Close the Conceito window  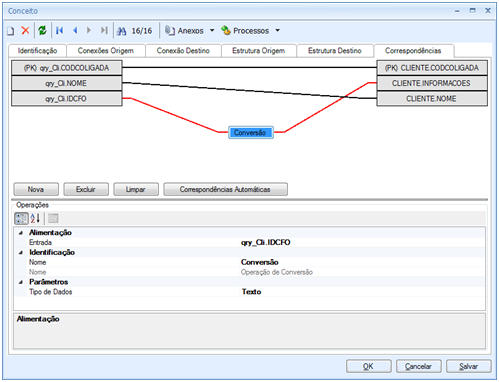click(x=488, y=11)
